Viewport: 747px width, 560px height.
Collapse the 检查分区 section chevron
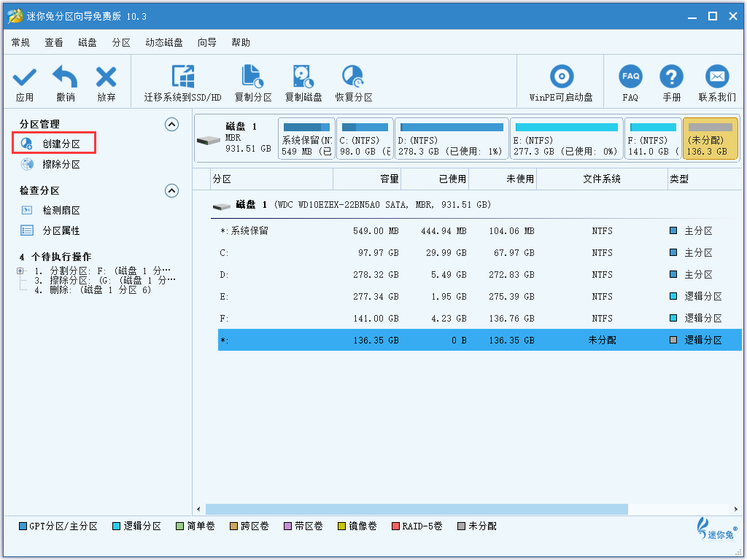171,190
